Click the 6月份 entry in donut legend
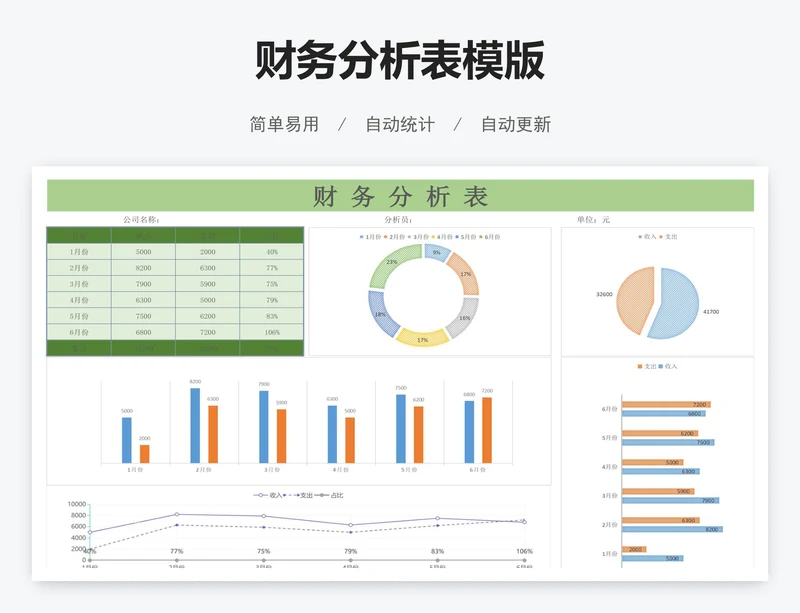This screenshot has height=613, width=800. coord(490,237)
